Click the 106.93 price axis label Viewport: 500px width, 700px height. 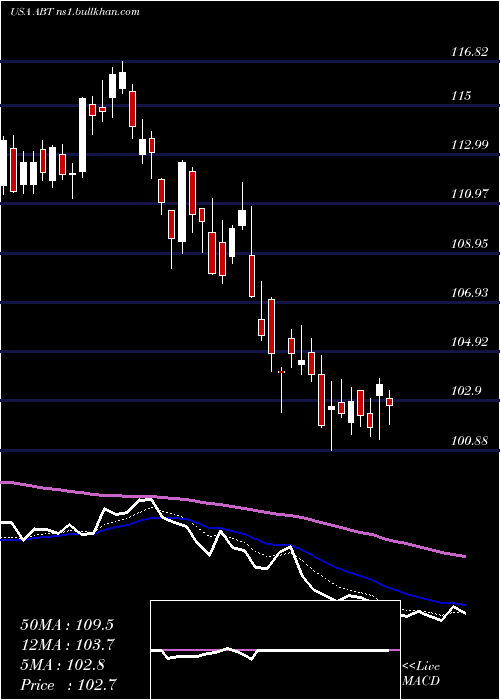pyautogui.click(x=469, y=293)
